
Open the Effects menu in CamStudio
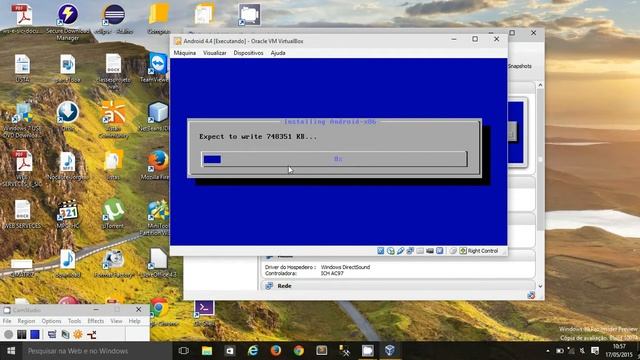pyautogui.click(x=96, y=321)
